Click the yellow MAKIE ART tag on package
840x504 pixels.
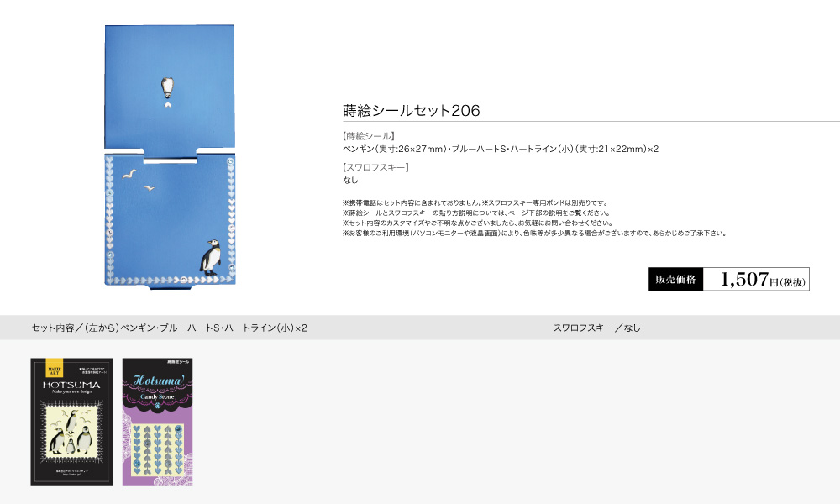tap(54, 368)
